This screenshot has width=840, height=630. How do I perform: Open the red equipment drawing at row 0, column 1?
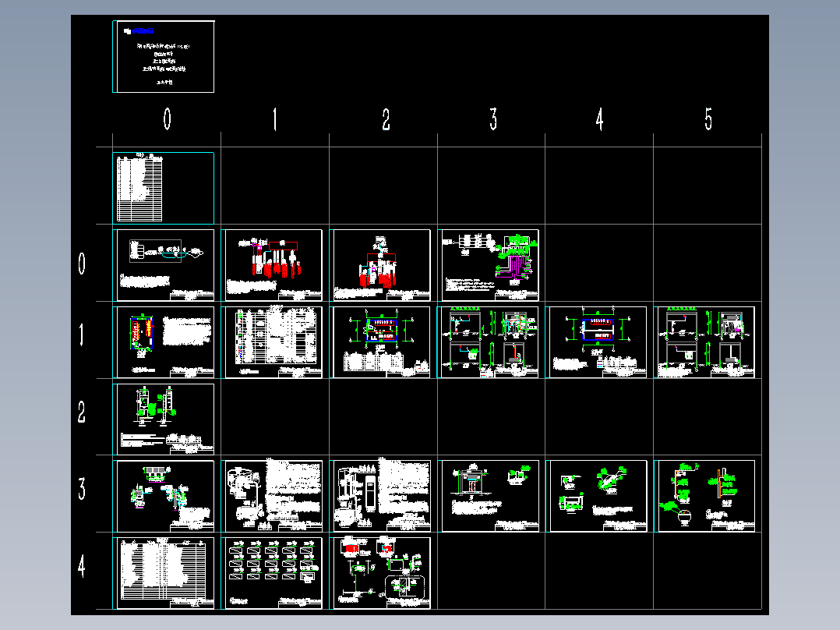click(x=272, y=265)
